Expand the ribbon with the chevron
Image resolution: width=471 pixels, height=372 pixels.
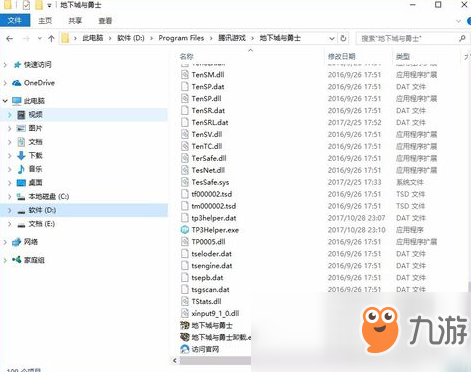pyautogui.click(x=458, y=21)
